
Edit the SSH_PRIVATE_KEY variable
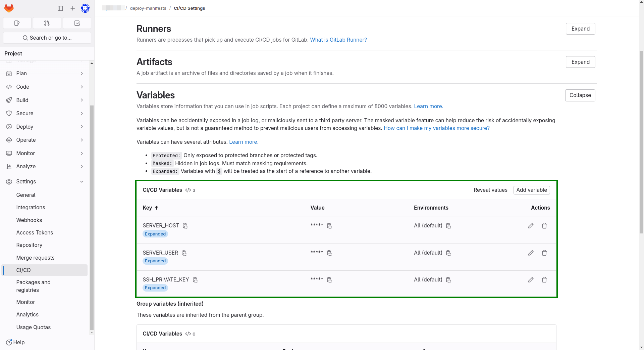[531, 280]
